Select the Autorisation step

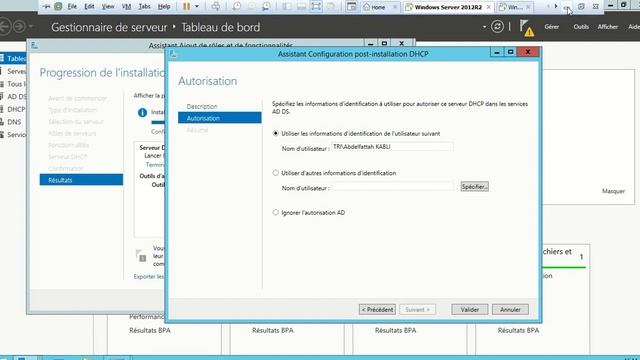click(220, 118)
